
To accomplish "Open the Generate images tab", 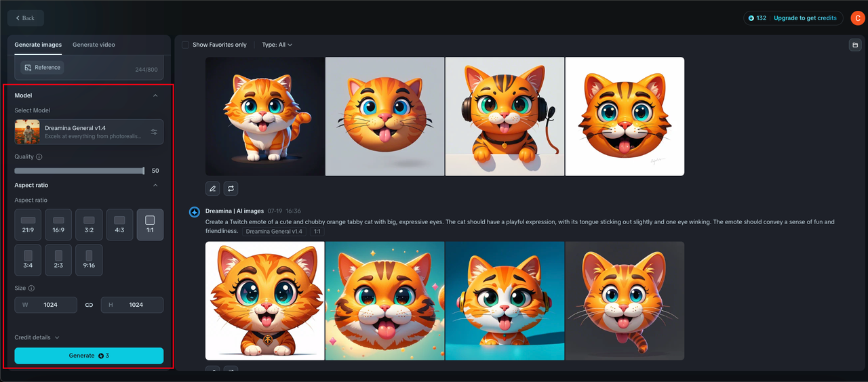I will coord(38,45).
